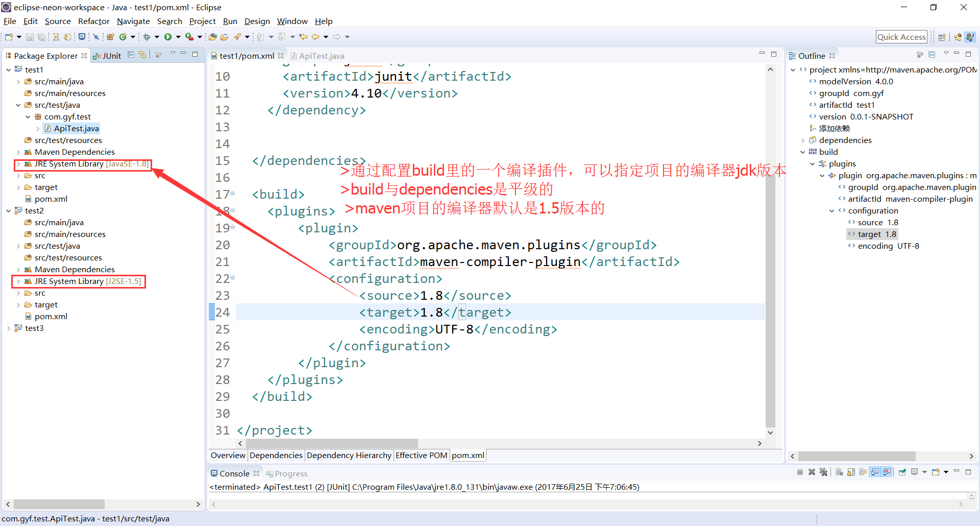Image resolution: width=980 pixels, height=526 pixels.
Task: Close the Package Explorer view tab
Action: [84, 56]
